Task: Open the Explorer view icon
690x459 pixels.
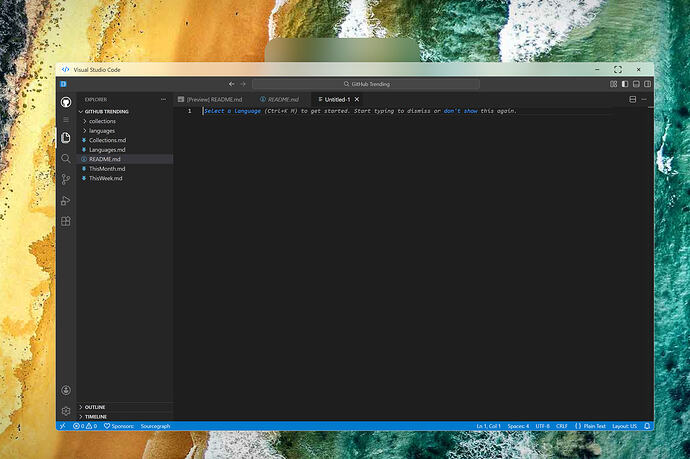Action: pyautogui.click(x=66, y=138)
